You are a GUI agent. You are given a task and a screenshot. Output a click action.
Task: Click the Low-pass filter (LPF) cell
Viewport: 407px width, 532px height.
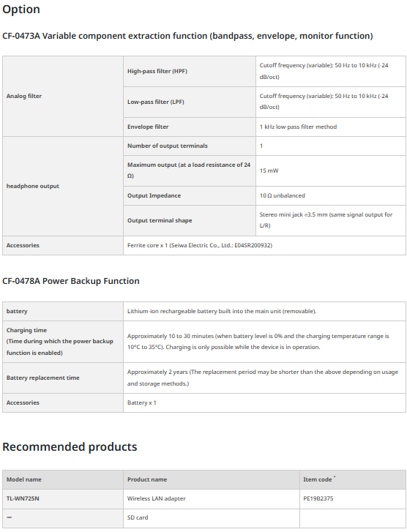[x=190, y=102]
